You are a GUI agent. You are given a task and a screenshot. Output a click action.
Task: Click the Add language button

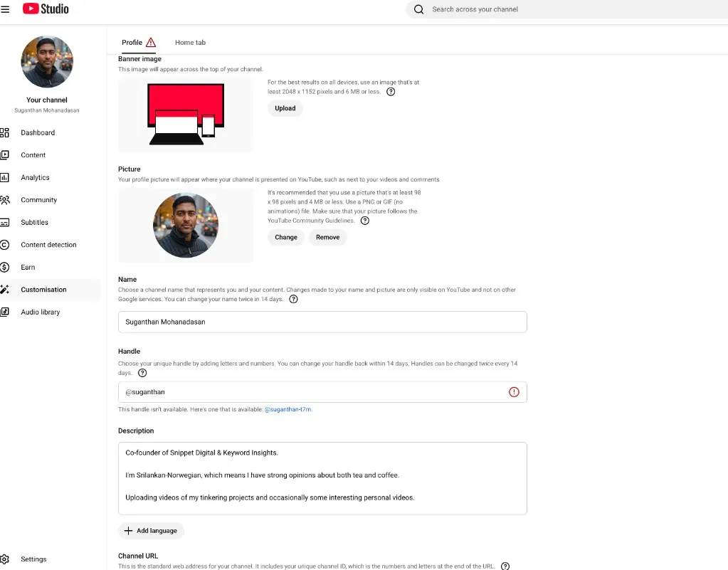tap(151, 531)
